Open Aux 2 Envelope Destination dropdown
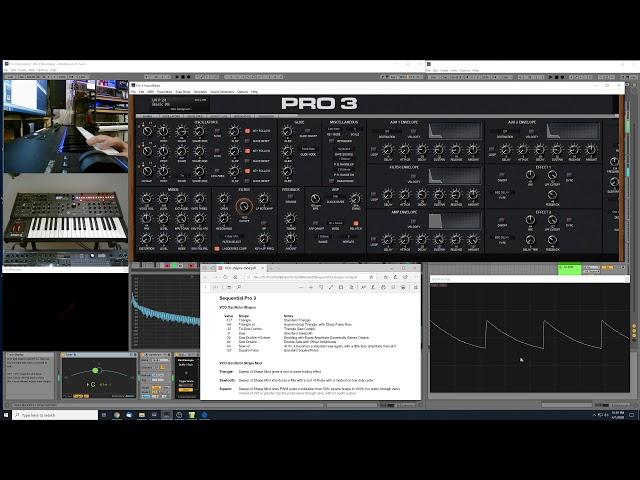The height and width of the screenshot is (480, 640). 505,131
